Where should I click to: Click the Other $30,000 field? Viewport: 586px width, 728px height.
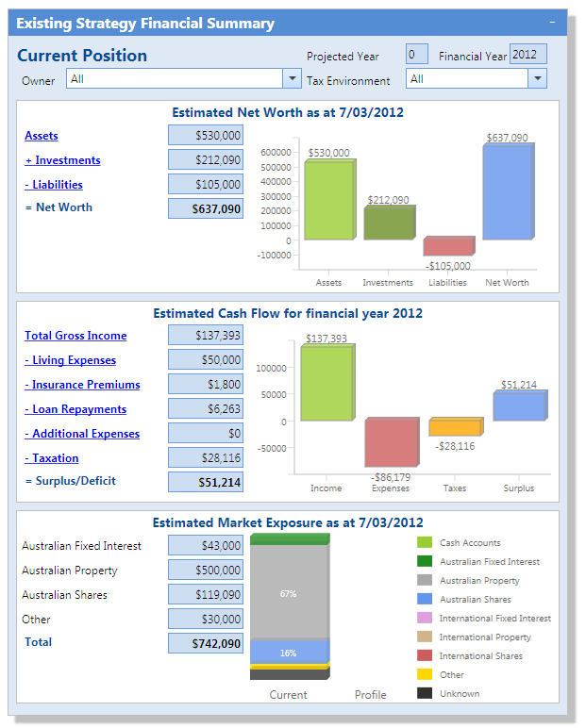206,619
